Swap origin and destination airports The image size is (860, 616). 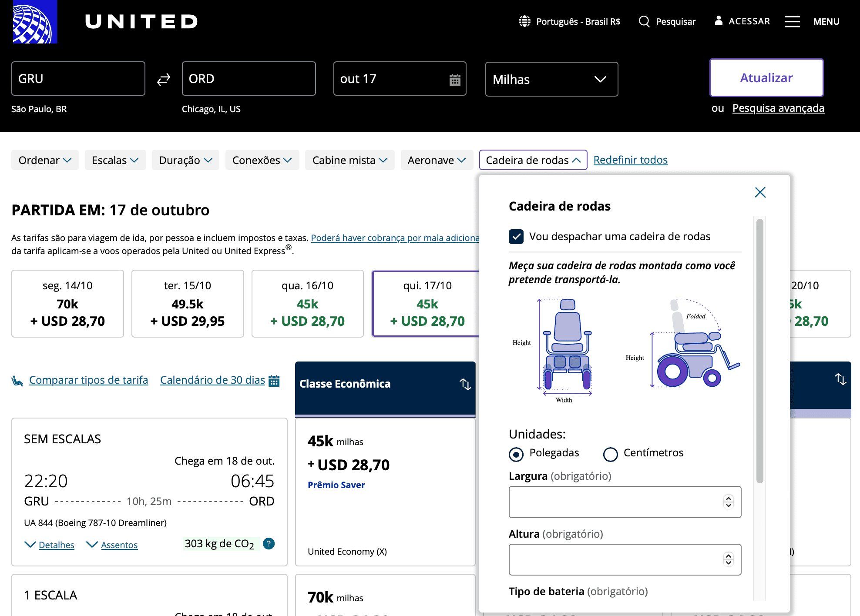(x=163, y=79)
